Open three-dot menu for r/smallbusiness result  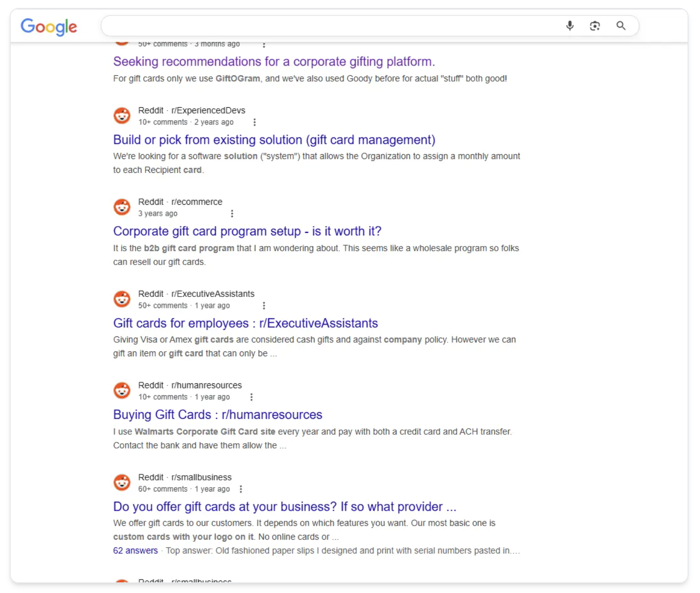coord(241,489)
